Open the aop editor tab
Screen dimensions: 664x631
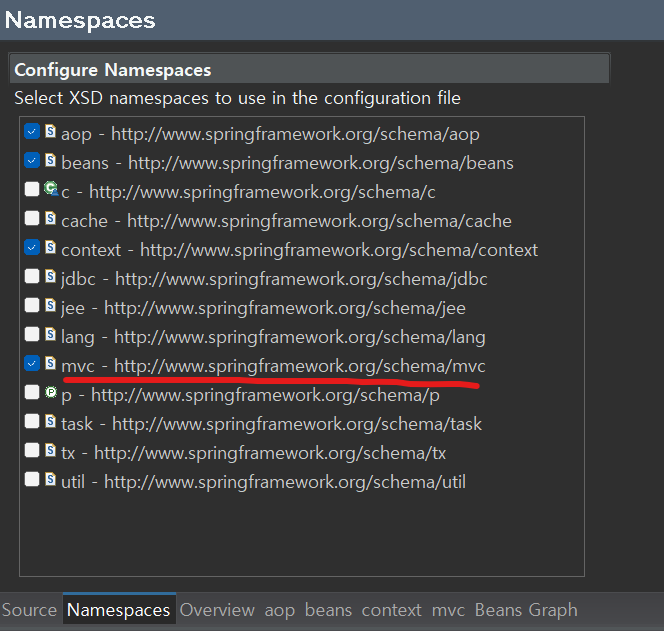point(279,610)
